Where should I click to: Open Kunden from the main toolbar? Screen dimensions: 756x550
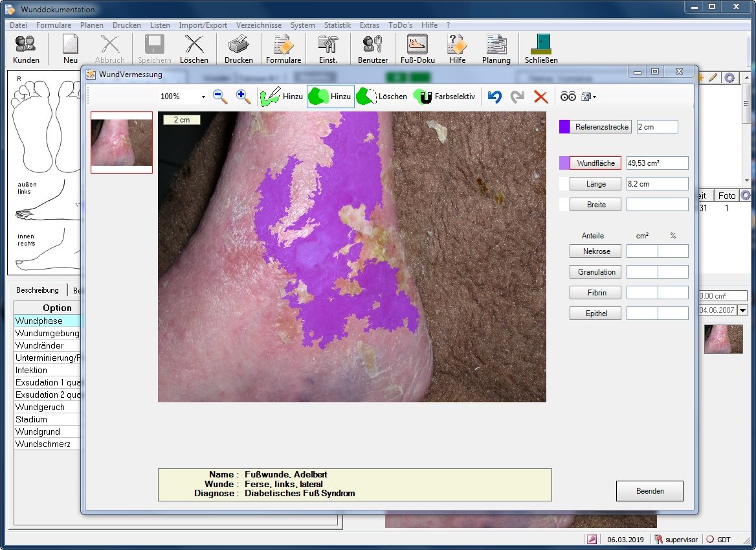(x=25, y=49)
